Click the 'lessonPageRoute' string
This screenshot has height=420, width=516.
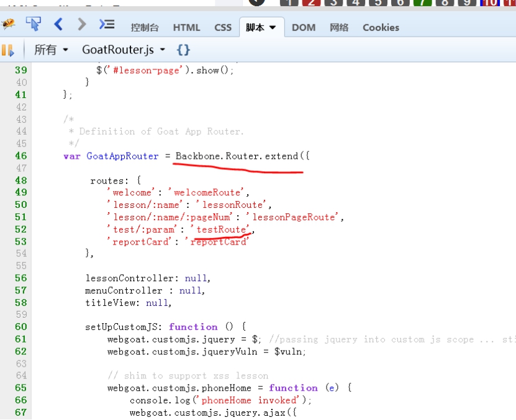pos(293,217)
